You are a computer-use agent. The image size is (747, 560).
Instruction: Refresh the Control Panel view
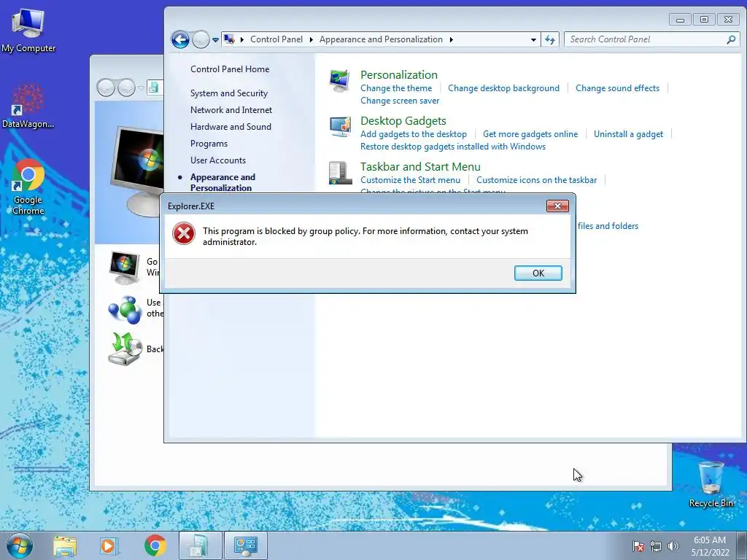[550, 40]
